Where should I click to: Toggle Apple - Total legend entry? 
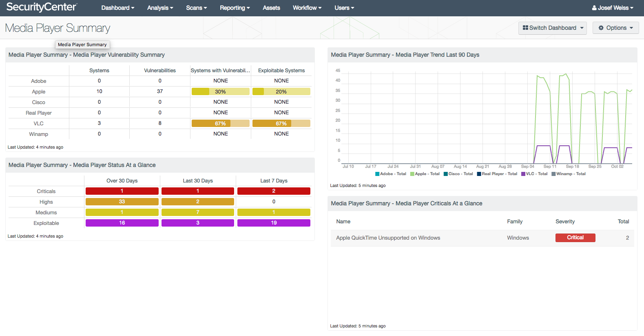[x=425, y=174]
